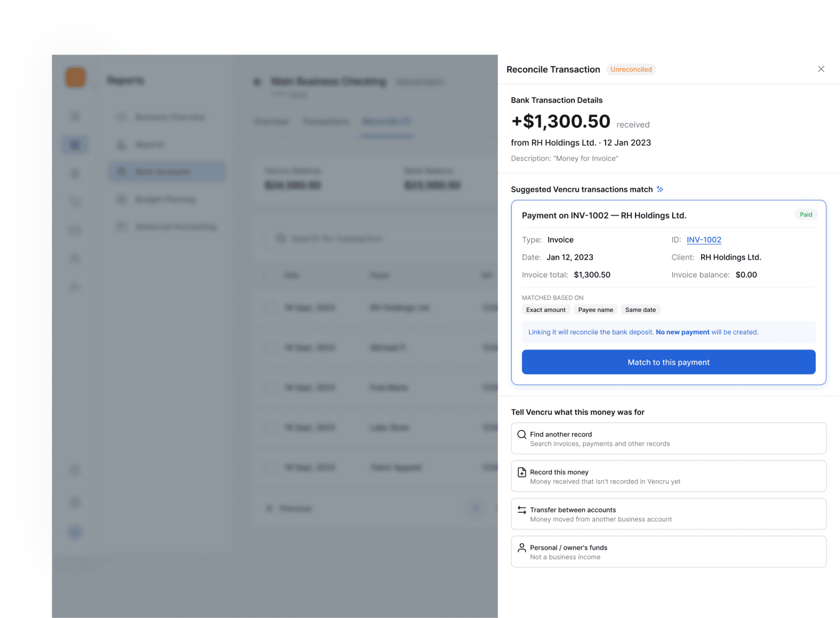
Task: Click the description "Money for Invoice"
Action: 564,159
